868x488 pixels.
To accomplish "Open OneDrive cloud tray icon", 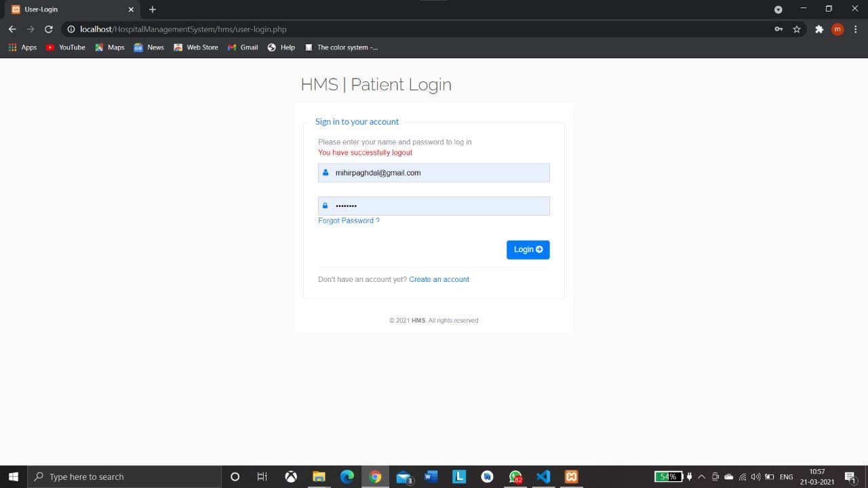I will [729, 476].
